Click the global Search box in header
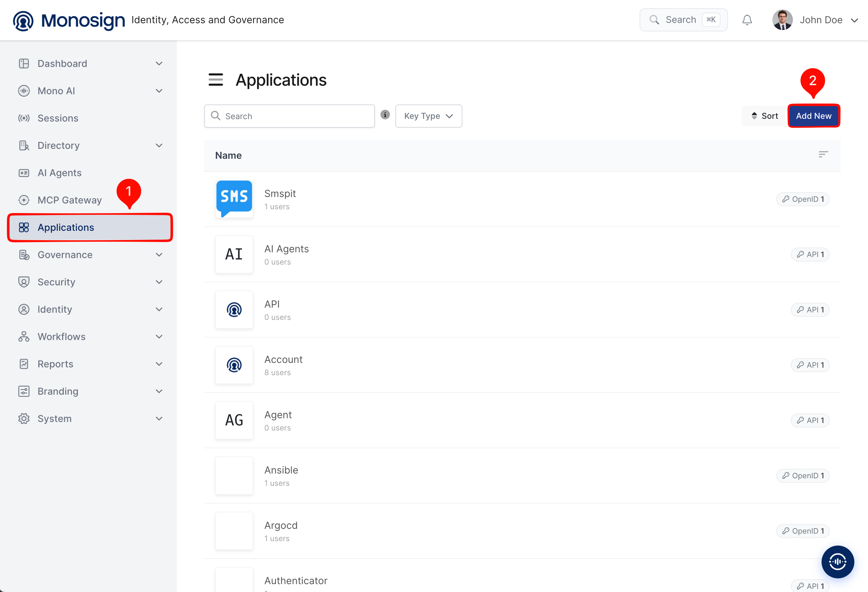 coord(683,20)
